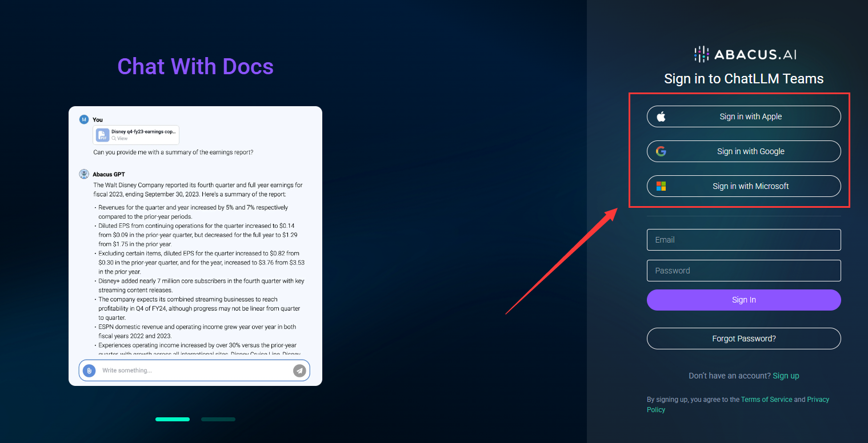Click the Don't have an account text
Image resolution: width=868 pixels, height=443 pixels.
click(730, 376)
